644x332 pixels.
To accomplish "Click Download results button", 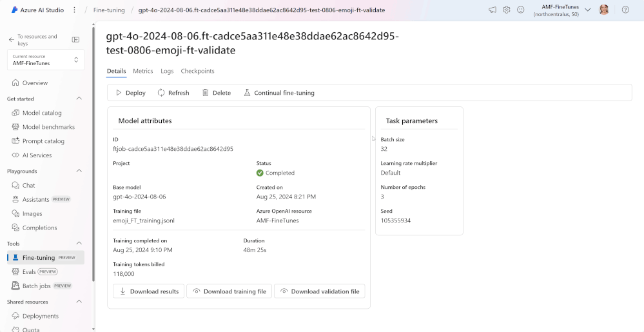I will 149,291.
